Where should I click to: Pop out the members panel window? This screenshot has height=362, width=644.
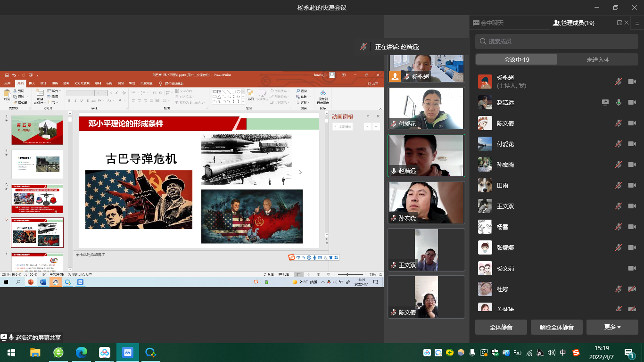pyautogui.click(x=619, y=23)
